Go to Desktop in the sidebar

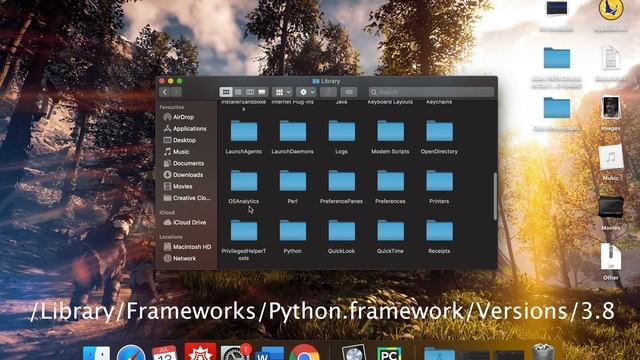point(180,140)
